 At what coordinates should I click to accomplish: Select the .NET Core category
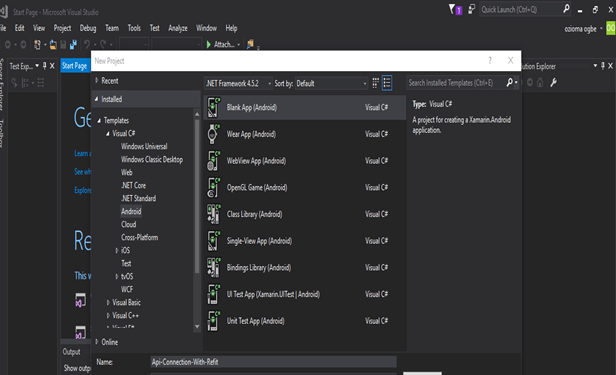(133, 185)
